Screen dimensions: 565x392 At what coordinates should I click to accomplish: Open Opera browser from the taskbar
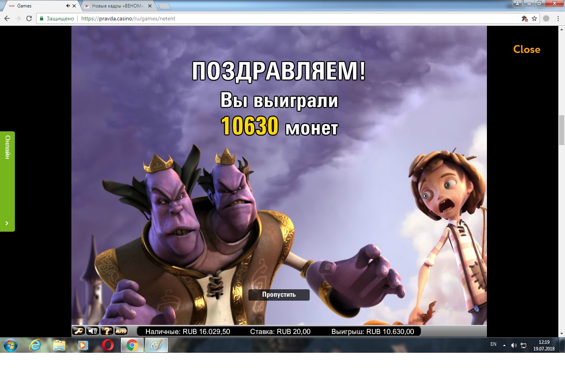[x=108, y=345]
